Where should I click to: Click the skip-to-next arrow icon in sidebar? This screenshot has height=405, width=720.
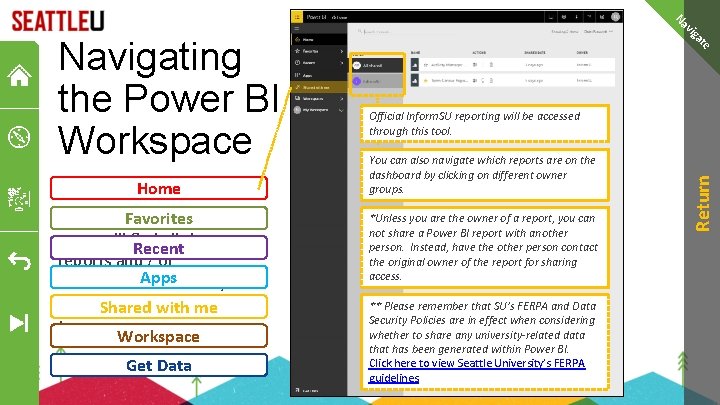click(19, 323)
